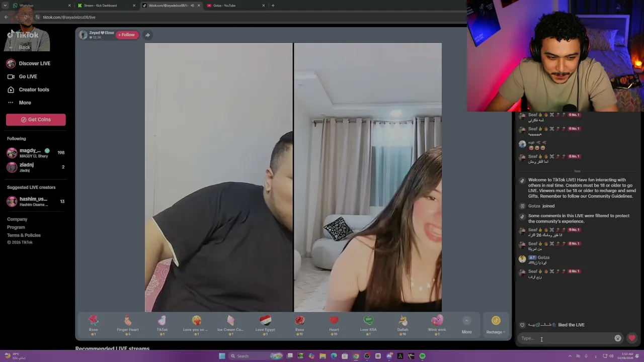Click the address bar URL
644x362 pixels.
pos(69,17)
